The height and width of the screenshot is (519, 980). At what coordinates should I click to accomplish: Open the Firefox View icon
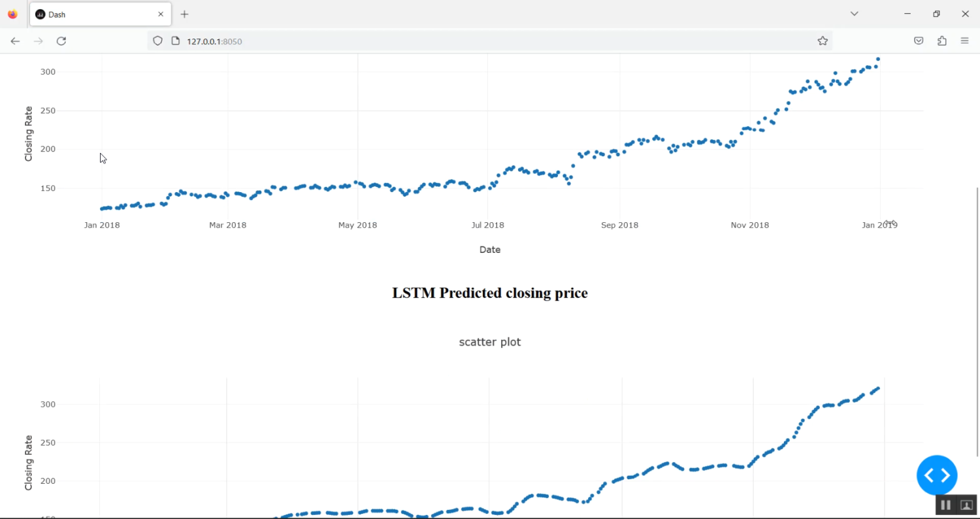tap(12, 14)
